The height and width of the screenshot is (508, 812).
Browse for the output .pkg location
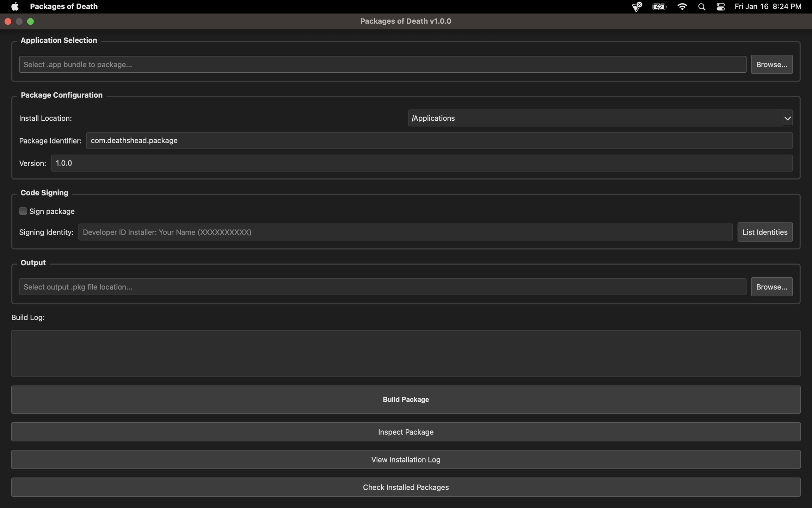click(771, 286)
